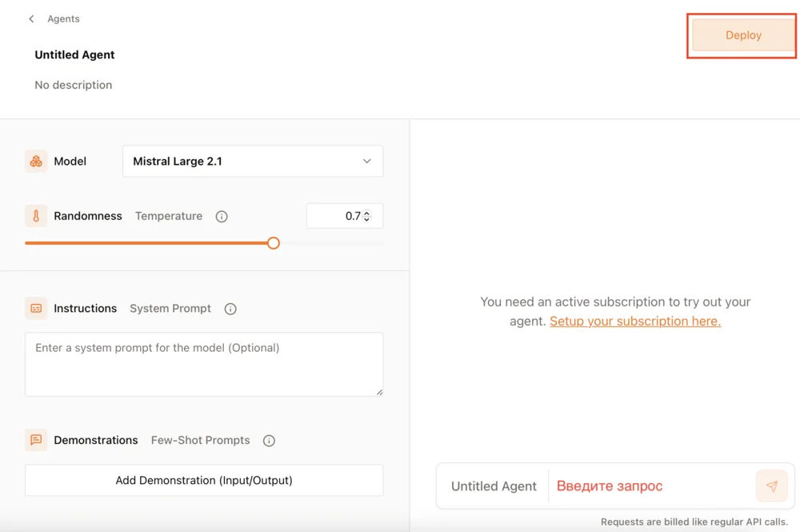Viewport: 800px width, 532px height.
Task: Decrease temperature using the stepper down arrow
Action: tap(367, 219)
